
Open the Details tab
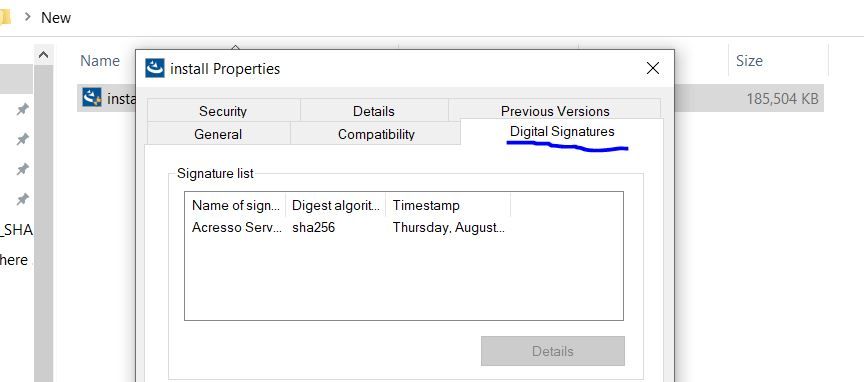pos(374,111)
